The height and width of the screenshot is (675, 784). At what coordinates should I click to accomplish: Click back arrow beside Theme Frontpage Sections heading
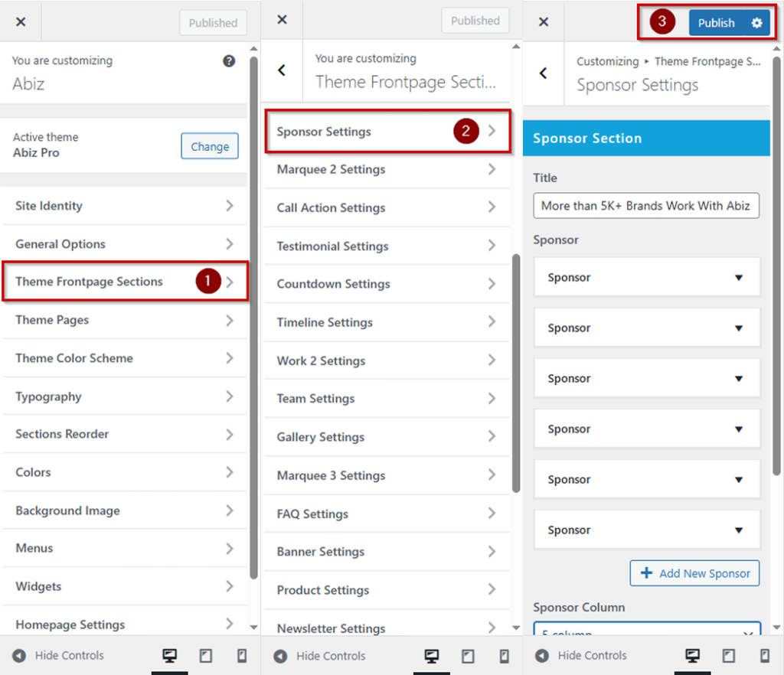click(282, 70)
